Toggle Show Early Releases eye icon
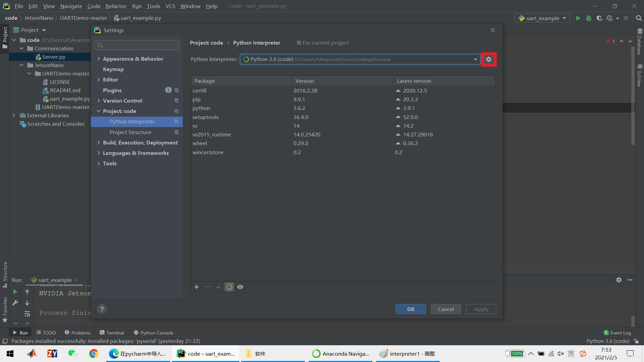Viewport: 644px width, 362px height. 240,287
